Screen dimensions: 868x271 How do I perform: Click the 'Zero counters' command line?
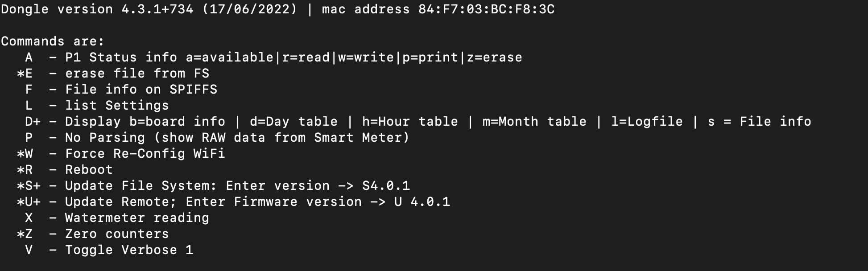pos(117,234)
